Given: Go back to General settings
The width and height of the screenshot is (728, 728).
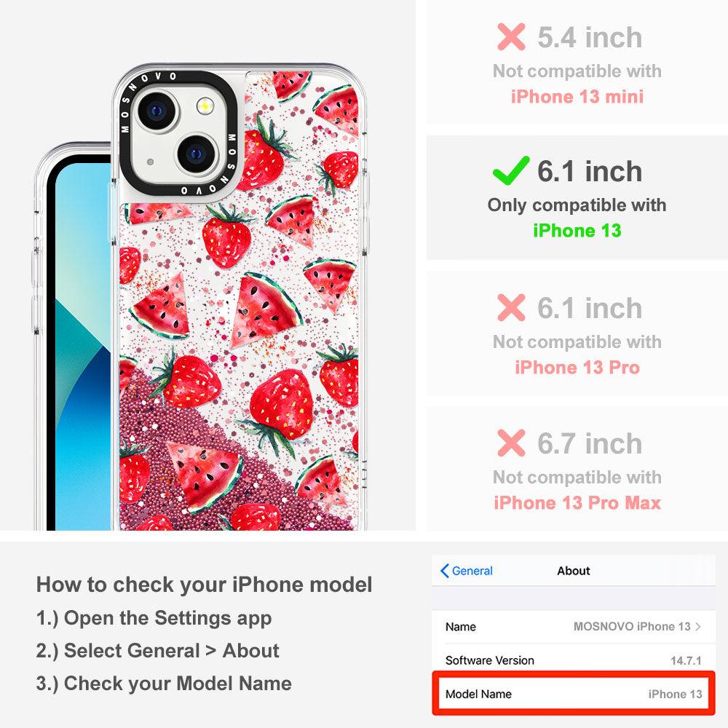Looking at the screenshot, I should click(x=467, y=571).
